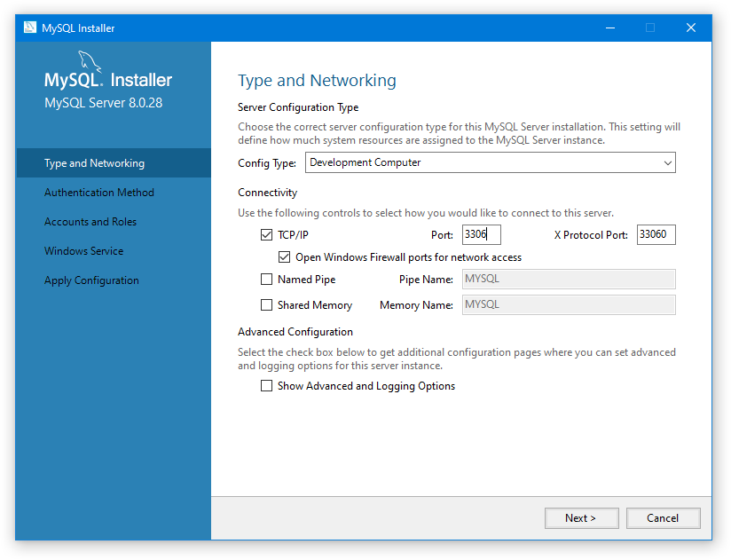Click the MySQL Installer title bar icon
Image resolution: width=731 pixels, height=560 pixels.
click(29, 28)
